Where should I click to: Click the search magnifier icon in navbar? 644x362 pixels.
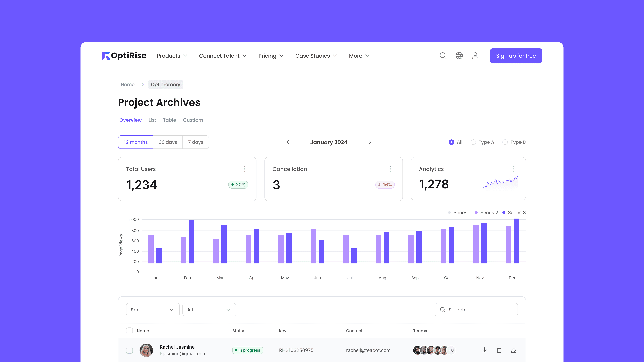(443, 55)
